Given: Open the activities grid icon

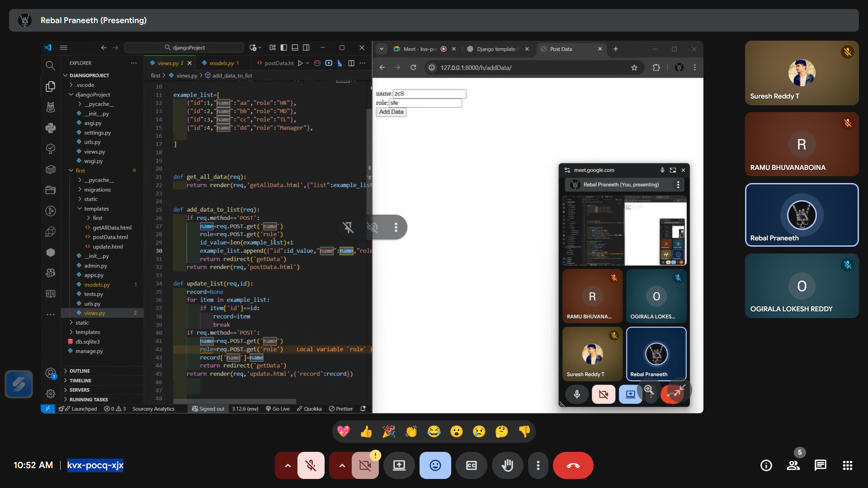Looking at the screenshot, I should coord(847,465).
